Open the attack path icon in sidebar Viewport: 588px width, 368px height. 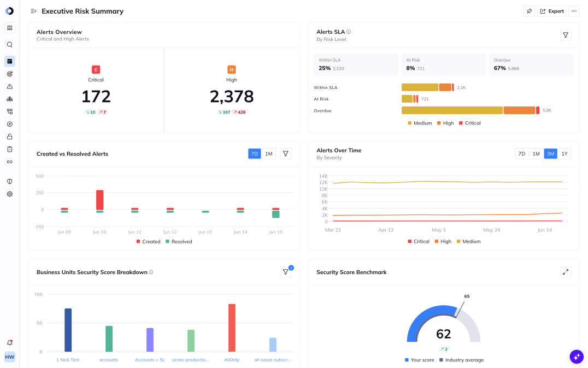pyautogui.click(x=10, y=99)
